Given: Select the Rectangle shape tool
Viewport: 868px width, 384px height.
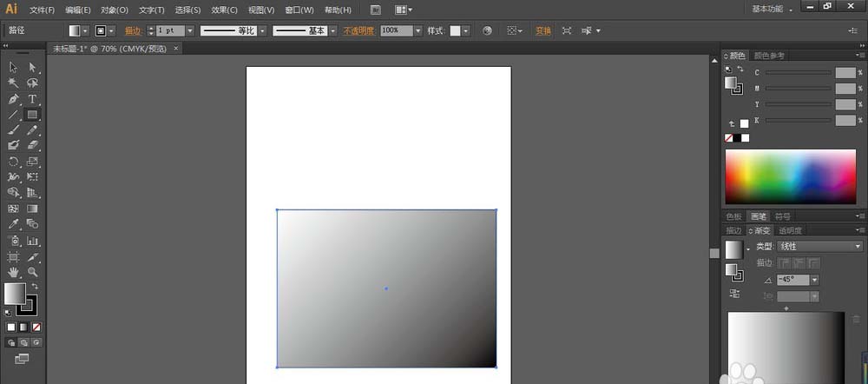Looking at the screenshot, I should pyautogui.click(x=33, y=115).
